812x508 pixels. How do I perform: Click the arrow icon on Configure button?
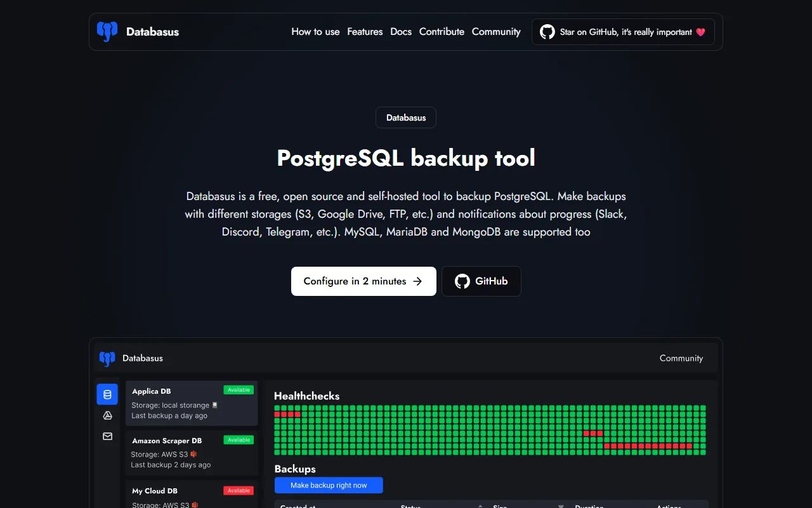tap(417, 281)
